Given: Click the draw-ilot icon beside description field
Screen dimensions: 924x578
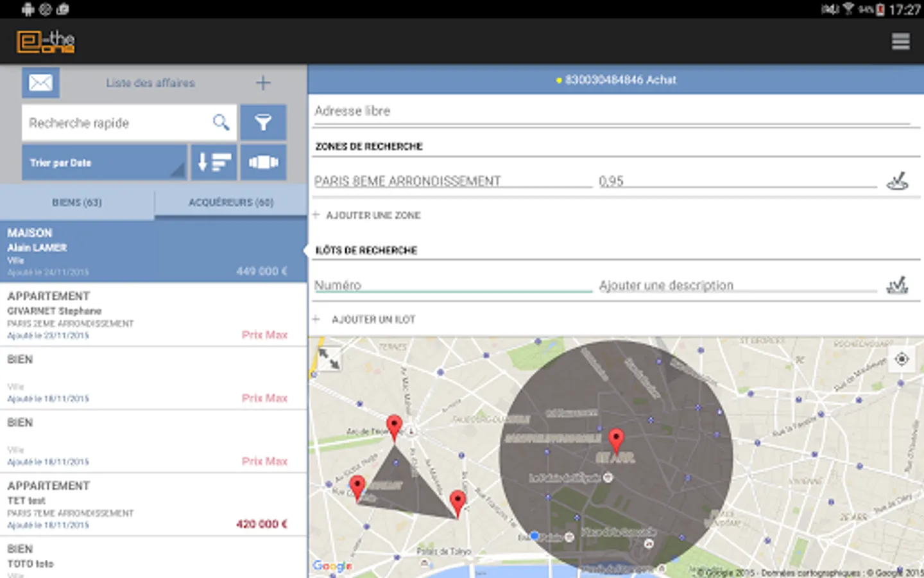Looking at the screenshot, I should 897,285.
